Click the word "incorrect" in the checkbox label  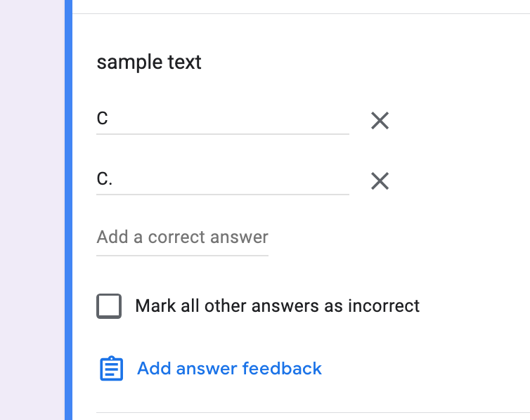[x=384, y=306]
